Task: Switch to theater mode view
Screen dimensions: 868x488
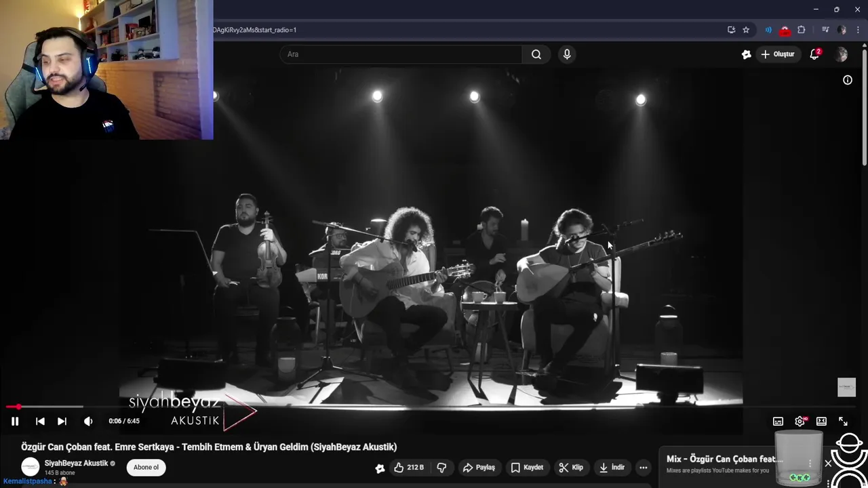Action: click(x=821, y=422)
